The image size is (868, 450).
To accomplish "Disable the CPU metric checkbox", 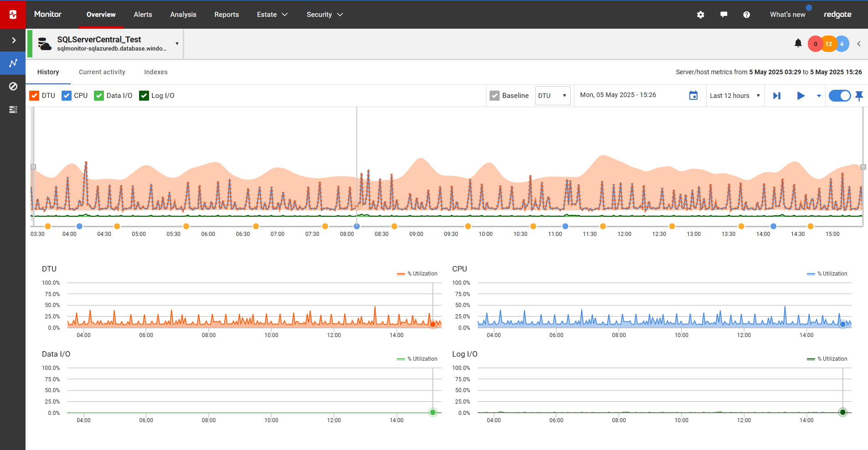I will tap(67, 95).
